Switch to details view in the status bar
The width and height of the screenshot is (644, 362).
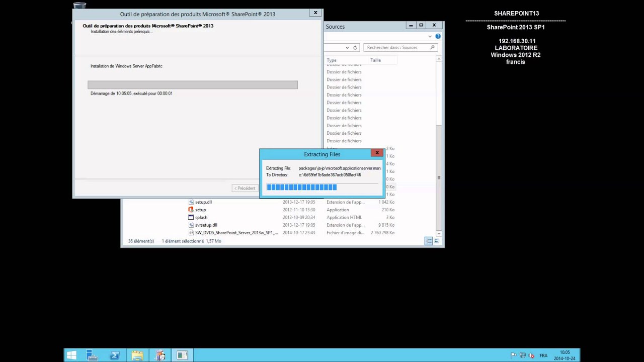tap(429, 241)
